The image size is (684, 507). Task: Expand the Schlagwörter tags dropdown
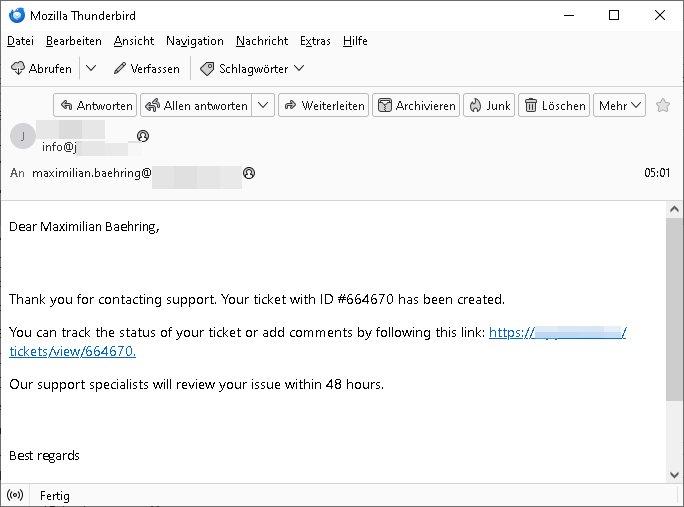click(x=252, y=68)
